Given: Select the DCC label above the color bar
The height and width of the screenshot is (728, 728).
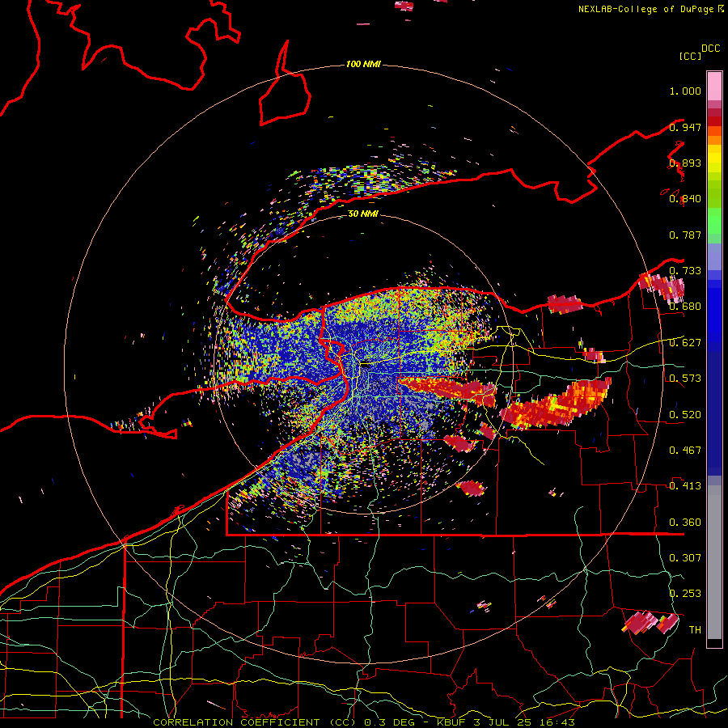Looking at the screenshot, I should [x=710, y=49].
